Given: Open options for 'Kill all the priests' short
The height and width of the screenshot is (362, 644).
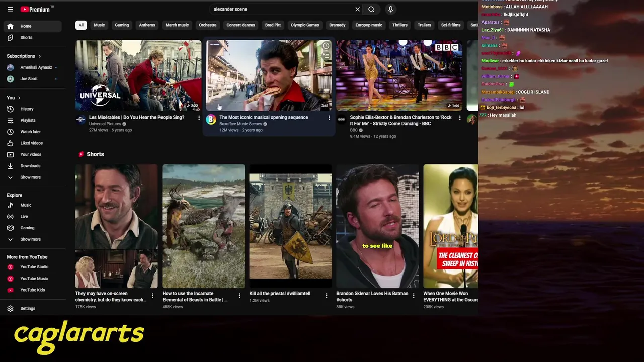Looking at the screenshot, I should click(326, 296).
